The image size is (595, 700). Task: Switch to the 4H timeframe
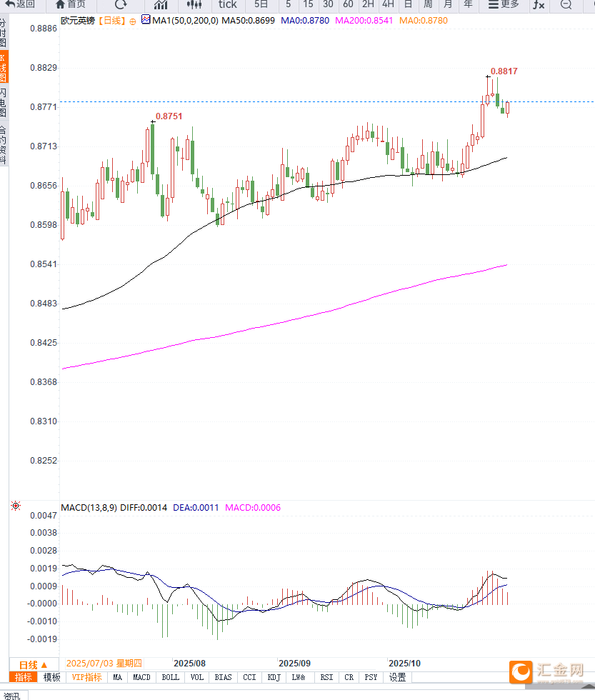click(x=389, y=4)
